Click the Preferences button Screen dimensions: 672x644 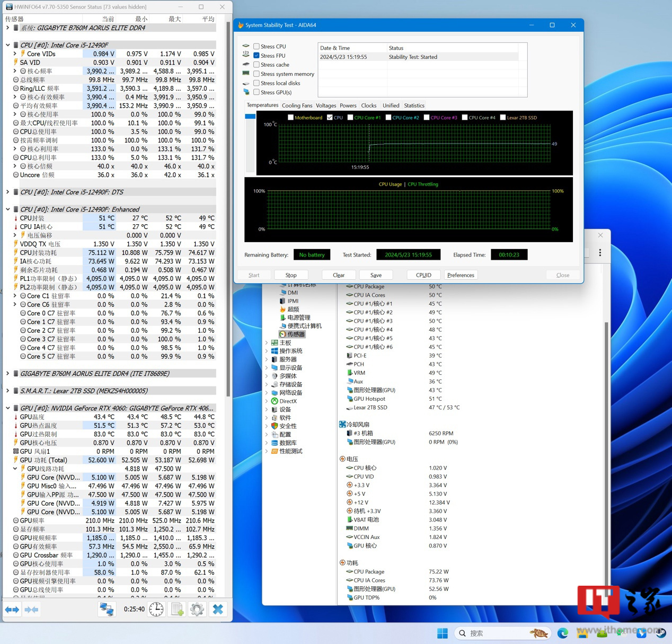[x=461, y=275]
